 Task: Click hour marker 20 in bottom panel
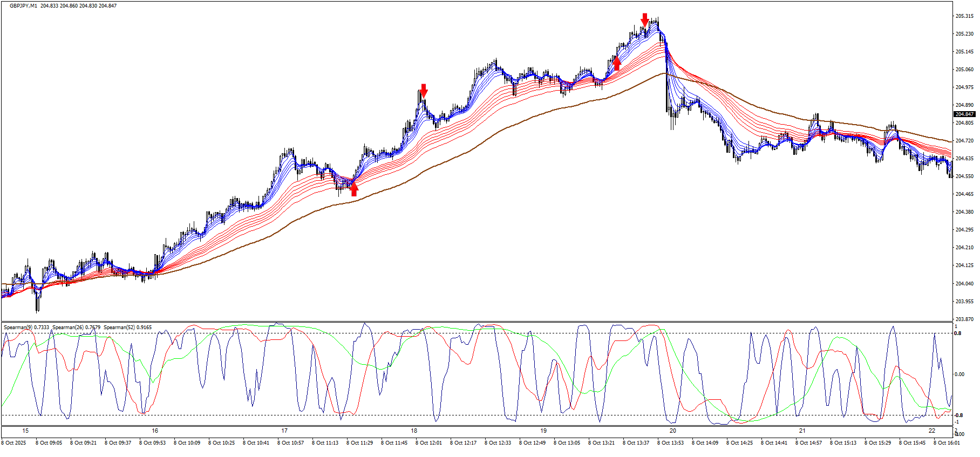672,431
